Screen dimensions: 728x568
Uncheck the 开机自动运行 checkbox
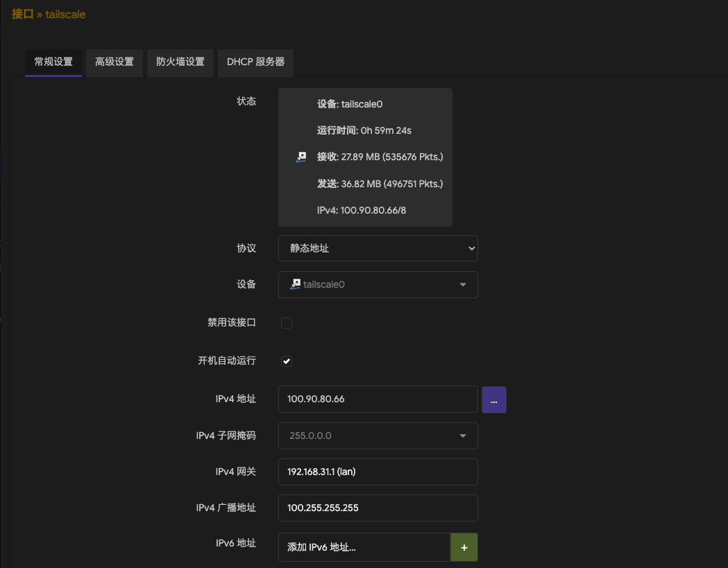click(286, 361)
